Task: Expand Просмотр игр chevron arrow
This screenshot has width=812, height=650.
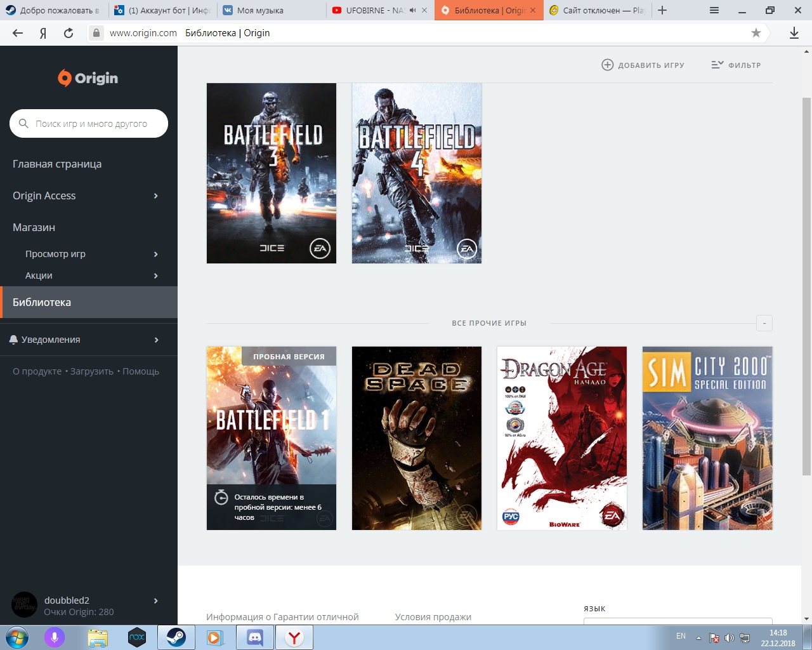Action: 156,254
